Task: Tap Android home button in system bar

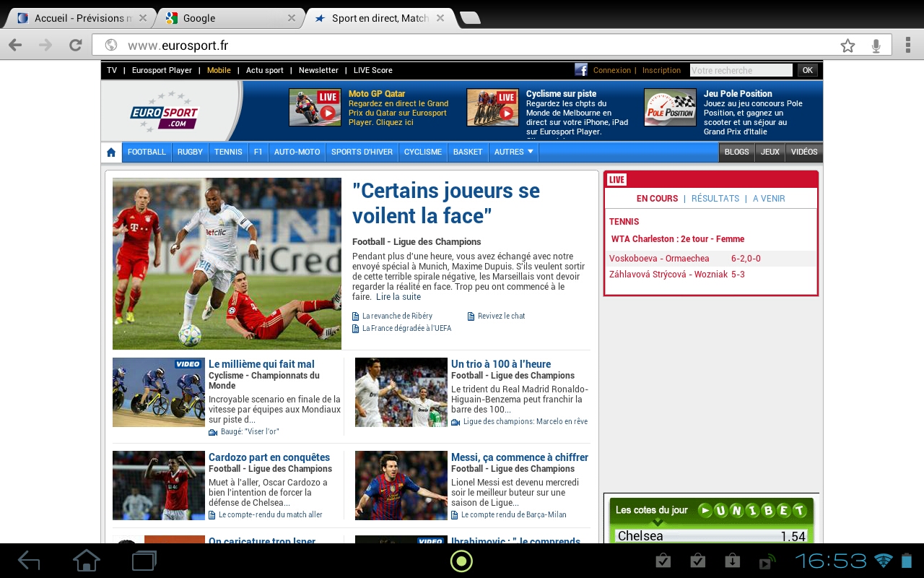Action: click(86, 561)
